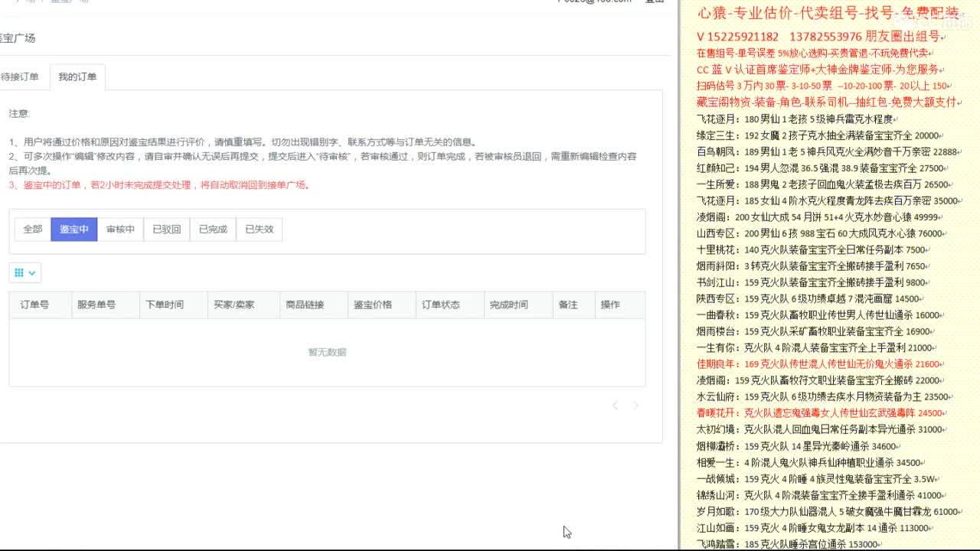This screenshot has width=980, height=551.
Task: Enable the 已驳回 filter
Action: coord(165,229)
